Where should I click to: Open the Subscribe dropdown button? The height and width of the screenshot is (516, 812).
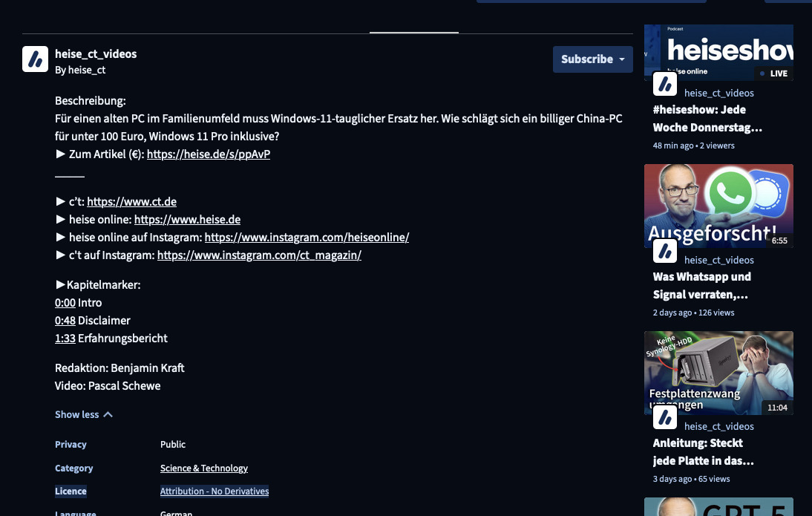[x=593, y=59]
